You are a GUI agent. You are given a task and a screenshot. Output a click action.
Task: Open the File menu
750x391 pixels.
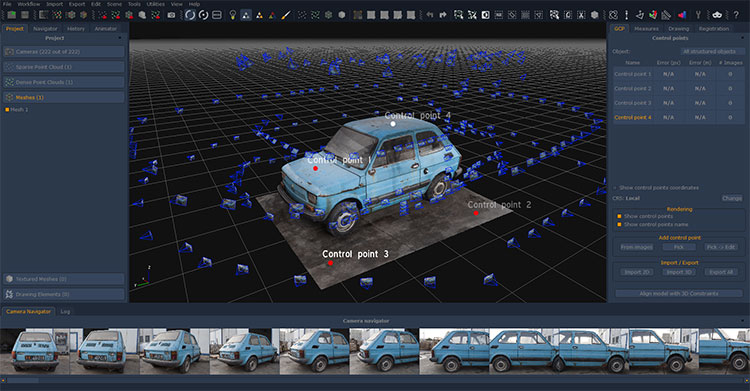click(x=7, y=4)
